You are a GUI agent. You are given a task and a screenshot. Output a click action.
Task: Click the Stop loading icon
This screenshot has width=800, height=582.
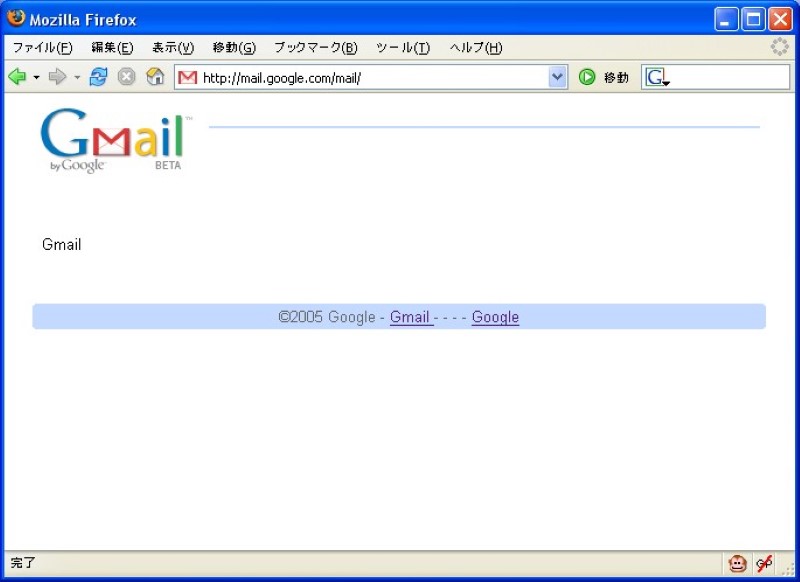(x=127, y=77)
